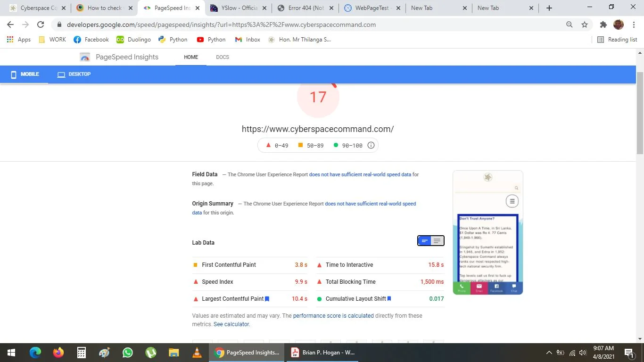The width and height of the screenshot is (644, 362).
Task: Close the YSlow browser tab
Action: (264, 8)
